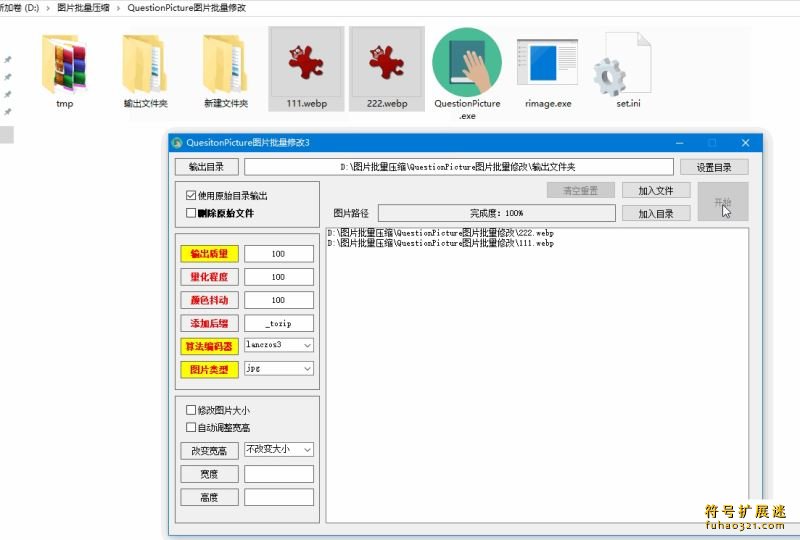This screenshot has width=800, height=540.
Task: Select the 111.webp image file
Action: [x=306, y=65]
